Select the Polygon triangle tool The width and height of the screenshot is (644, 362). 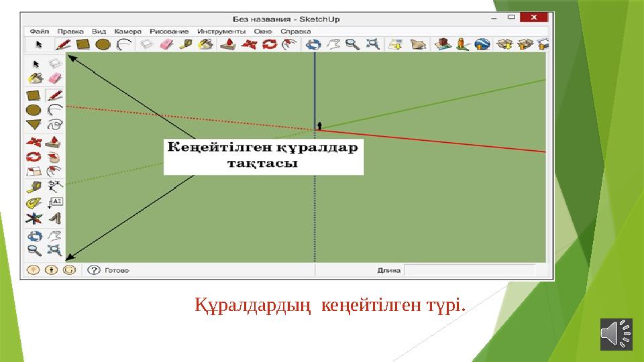pyautogui.click(x=34, y=125)
